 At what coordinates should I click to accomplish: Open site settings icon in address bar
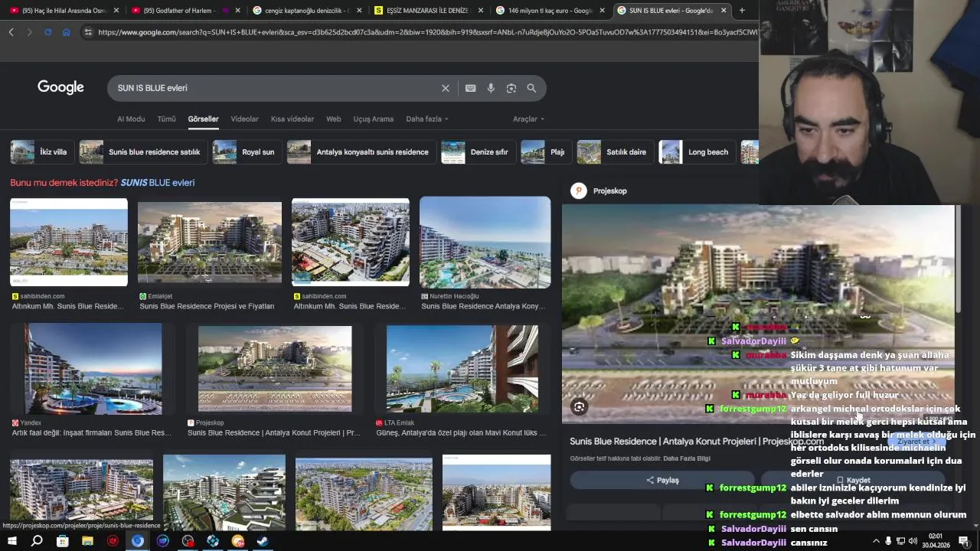coord(88,32)
